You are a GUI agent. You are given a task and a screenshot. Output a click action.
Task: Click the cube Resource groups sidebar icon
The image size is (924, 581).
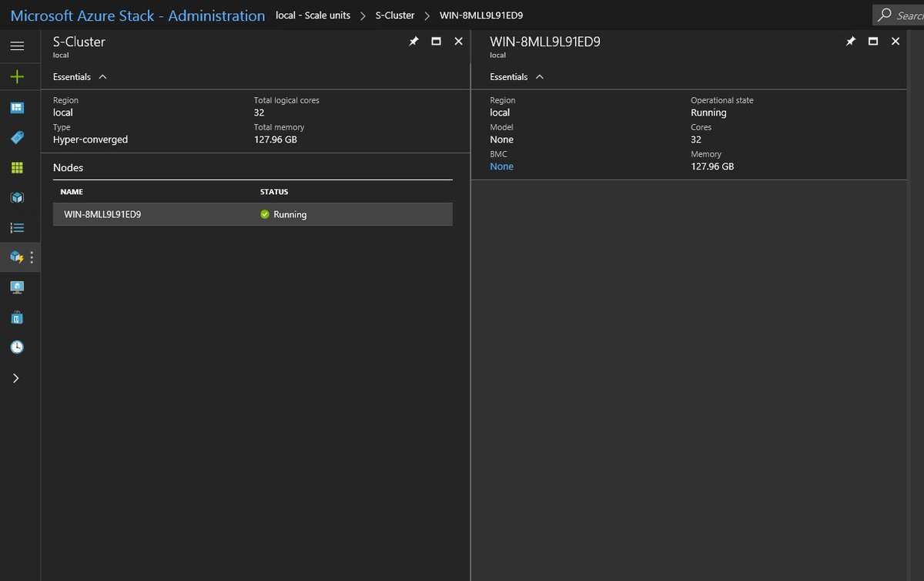click(17, 197)
